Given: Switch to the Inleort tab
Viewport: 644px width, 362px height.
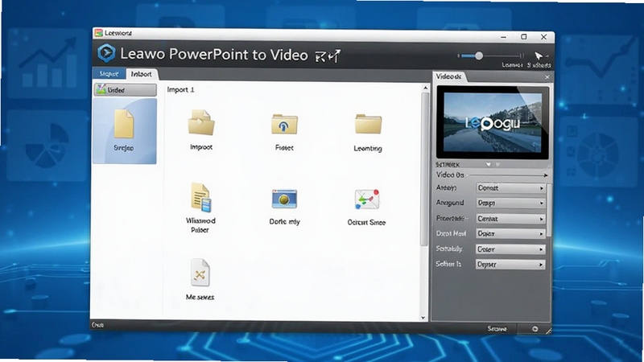Looking at the screenshot, I should click(x=142, y=74).
